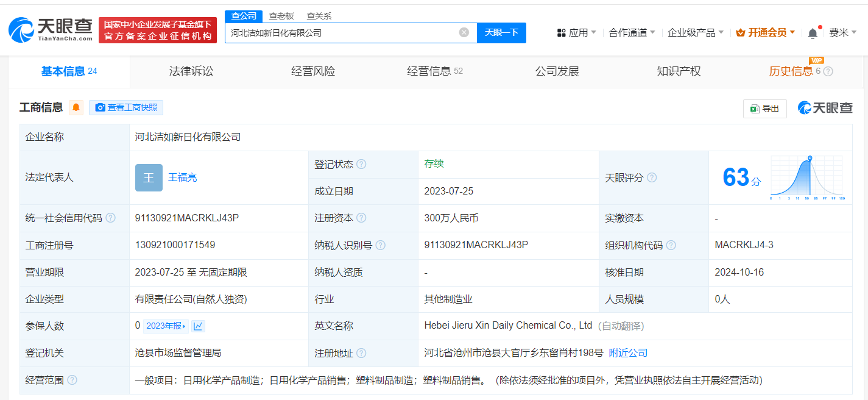Screen dimensions: 868x400
Task: Export data with 导出 button
Action: (x=765, y=109)
